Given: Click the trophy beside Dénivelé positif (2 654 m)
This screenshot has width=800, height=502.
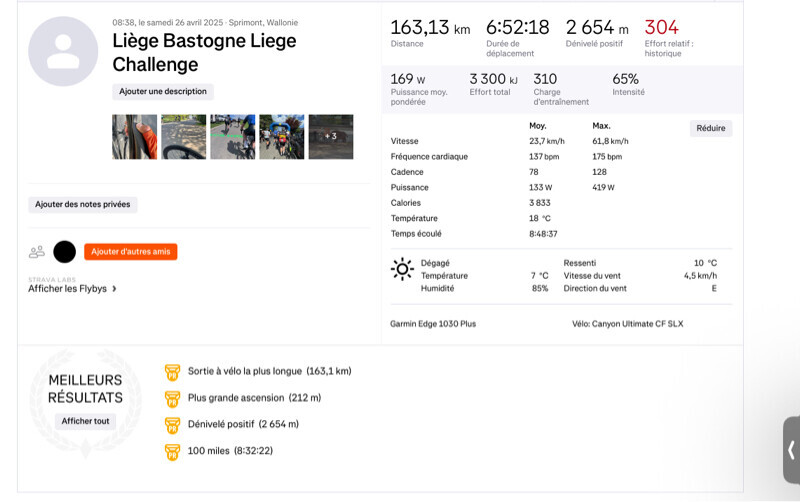Looking at the screenshot, I should point(171,424).
